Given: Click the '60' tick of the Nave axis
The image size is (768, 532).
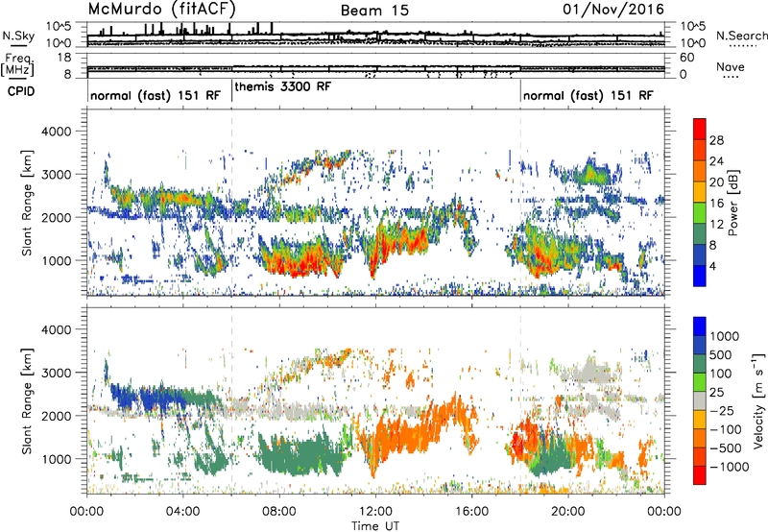Looking at the screenshot, I should pos(686,58).
